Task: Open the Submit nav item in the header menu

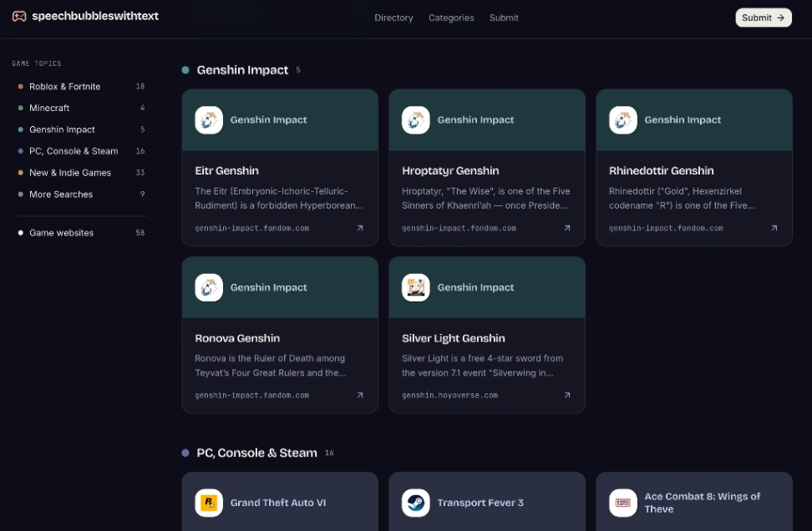Action: click(x=504, y=18)
